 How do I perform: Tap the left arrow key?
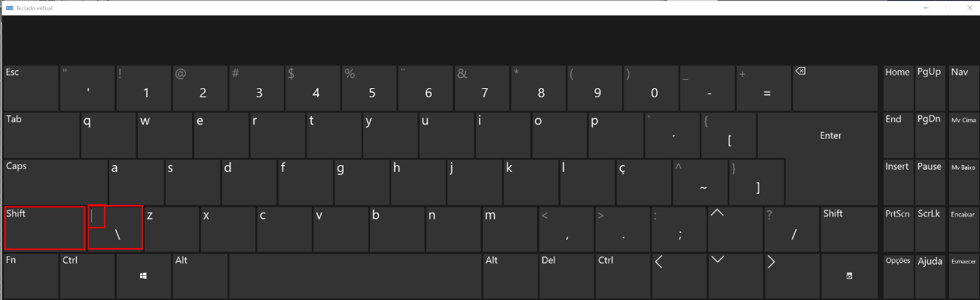coord(679,277)
